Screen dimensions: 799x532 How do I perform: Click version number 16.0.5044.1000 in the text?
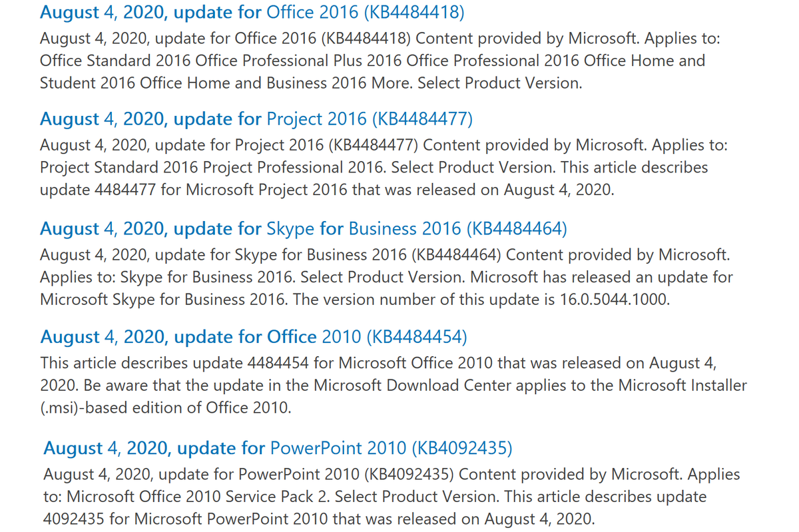coord(611,300)
